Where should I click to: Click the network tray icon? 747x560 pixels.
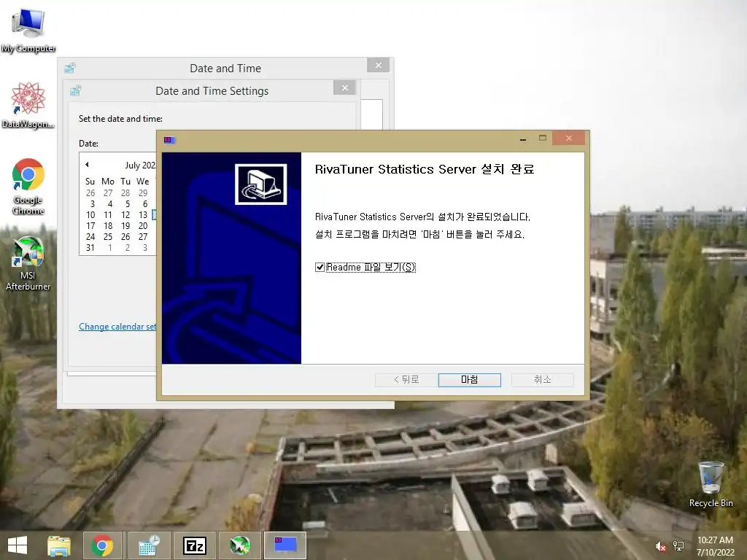pos(678,546)
